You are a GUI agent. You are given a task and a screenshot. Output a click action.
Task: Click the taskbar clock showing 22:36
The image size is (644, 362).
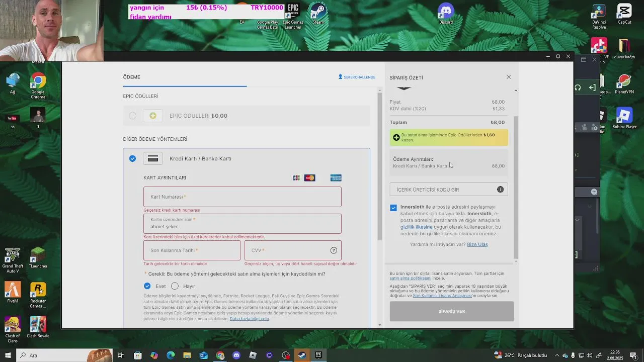pos(614,355)
